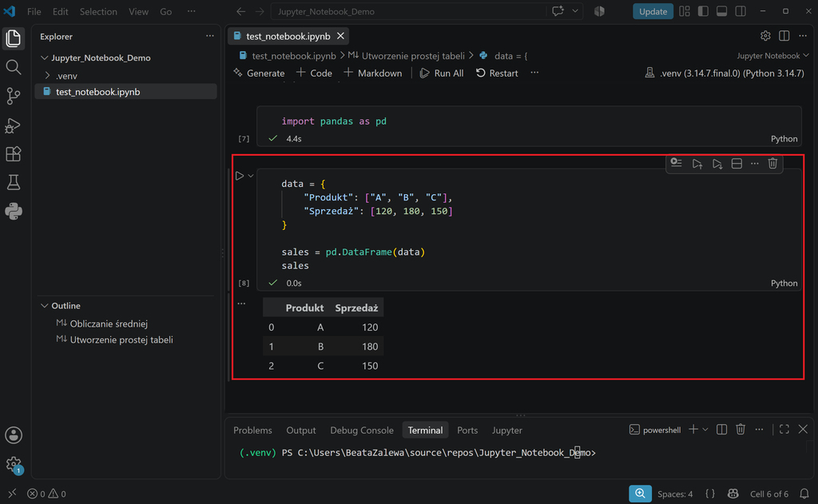
Task: Run the data cell with play button
Action: click(x=240, y=176)
